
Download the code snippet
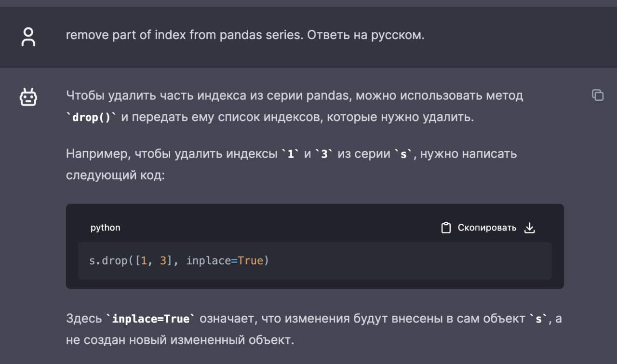pyautogui.click(x=529, y=228)
